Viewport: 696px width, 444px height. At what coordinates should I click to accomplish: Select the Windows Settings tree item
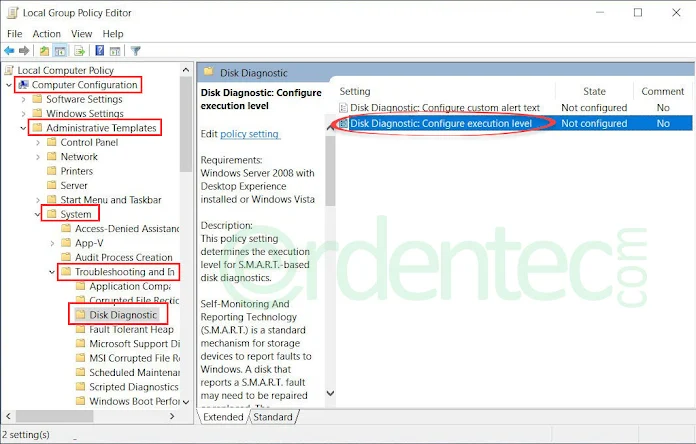click(x=85, y=113)
